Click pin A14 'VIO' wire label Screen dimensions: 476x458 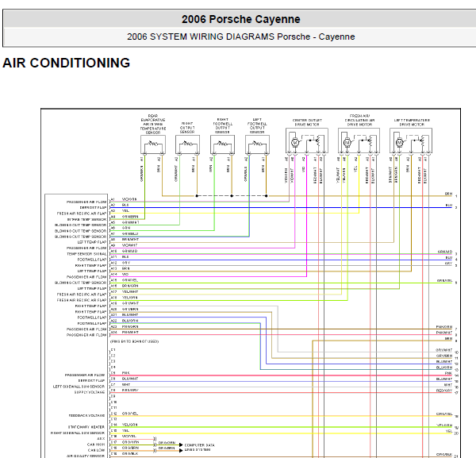pyautogui.click(x=125, y=275)
